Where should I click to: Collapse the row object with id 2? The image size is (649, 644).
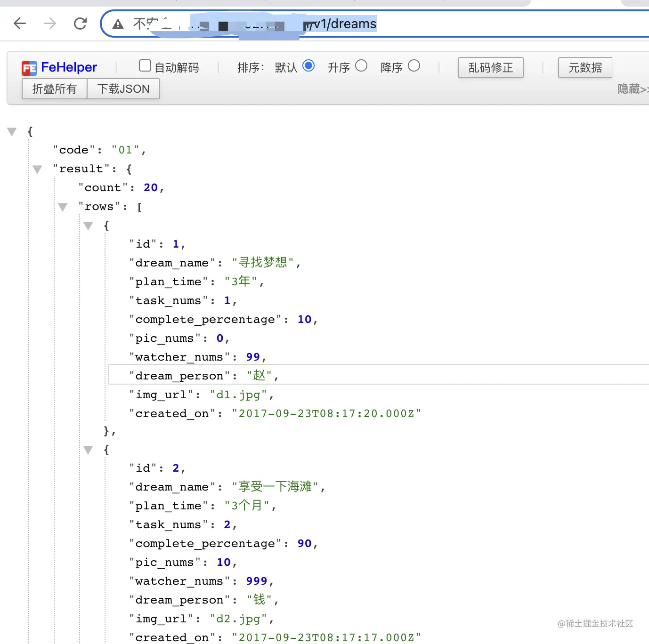point(89,450)
